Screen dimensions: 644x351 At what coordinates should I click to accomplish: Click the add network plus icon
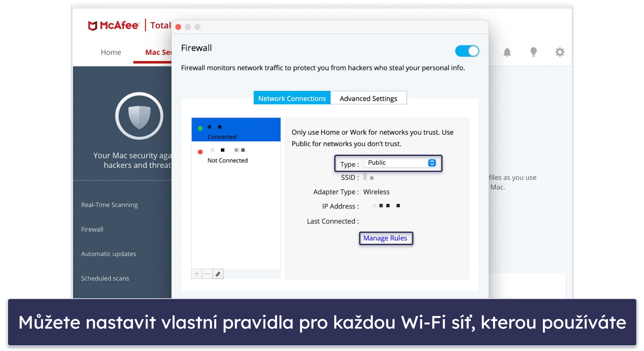197,274
